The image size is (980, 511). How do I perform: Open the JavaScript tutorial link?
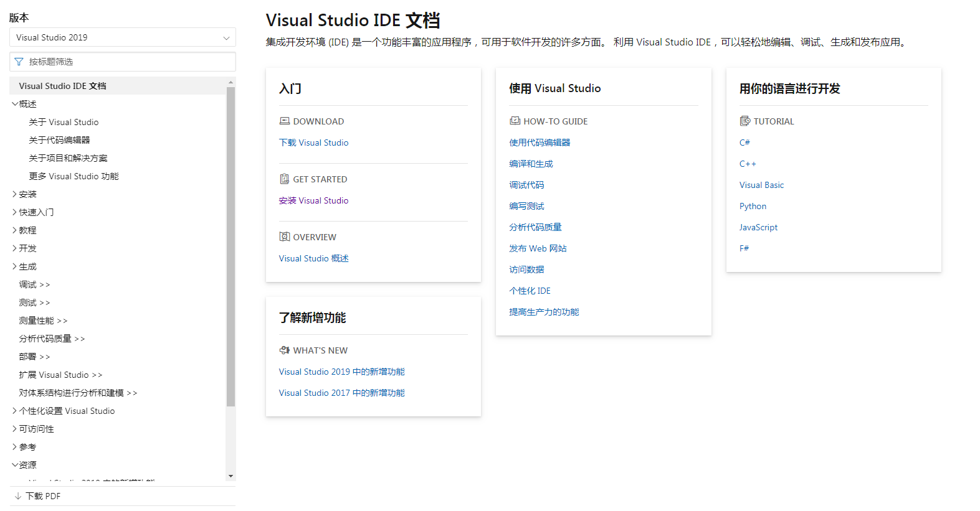pyautogui.click(x=758, y=227)
